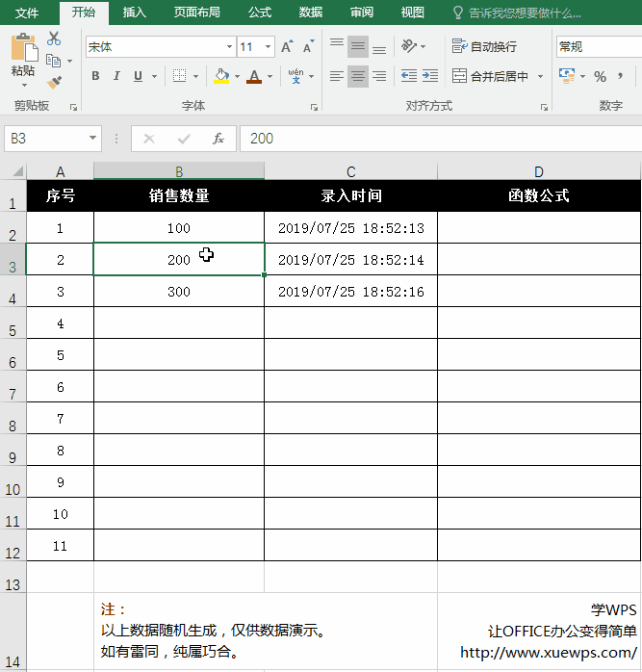
Task: Confirm formula bar entry checkmark
Action: 184,139
